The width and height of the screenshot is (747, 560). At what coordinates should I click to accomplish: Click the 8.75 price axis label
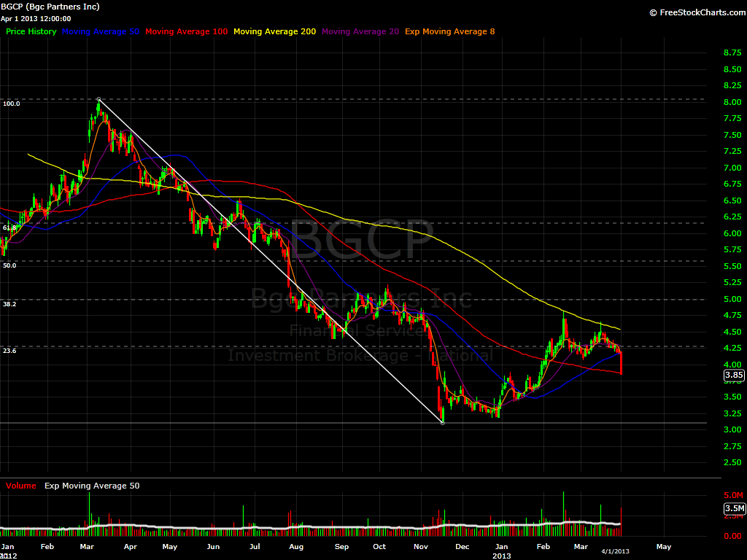[732, 52]
